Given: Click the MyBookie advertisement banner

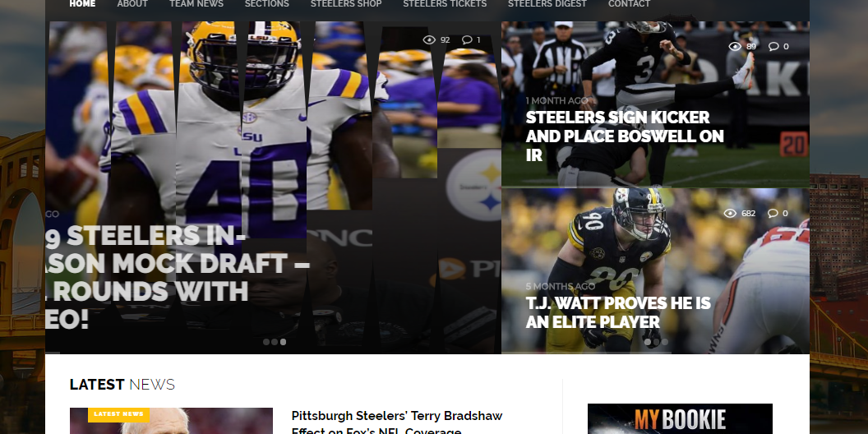Looking at the screenshot, I should click(680, 419).
